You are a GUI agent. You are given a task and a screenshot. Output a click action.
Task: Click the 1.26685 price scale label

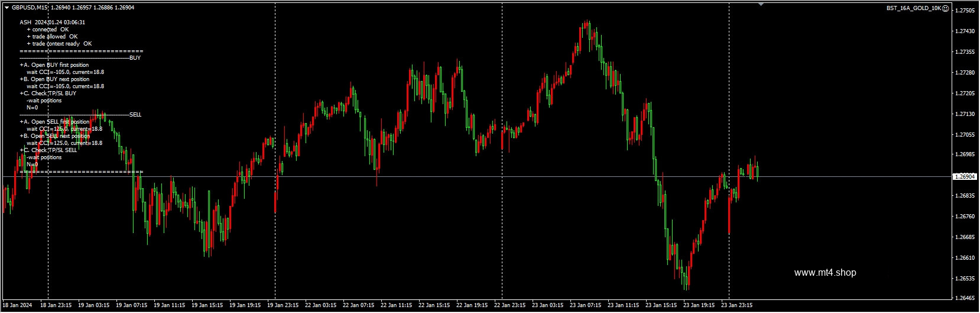(x=965, y=237)
